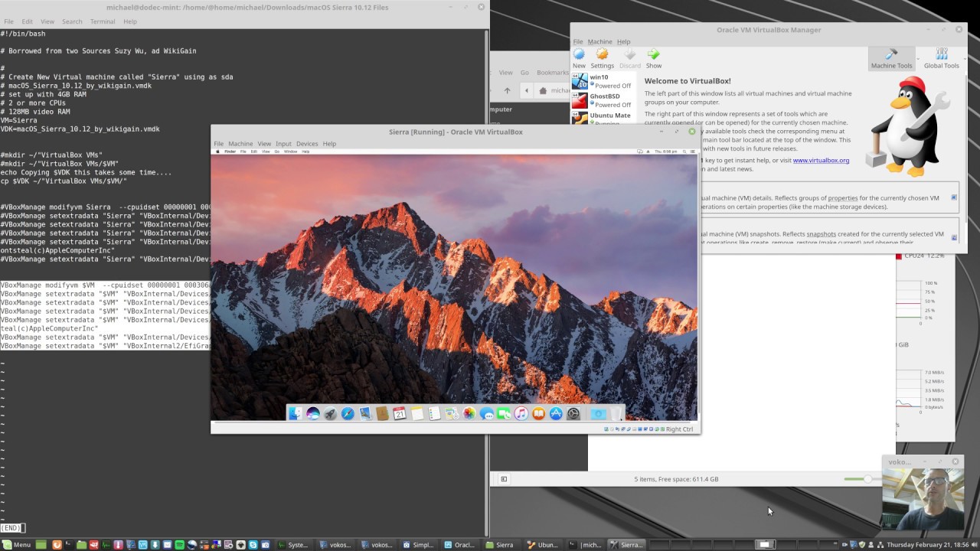Screen dimensions: 980x551
Task: Open Reminders list icon in dock
Action: pos(434,413)
